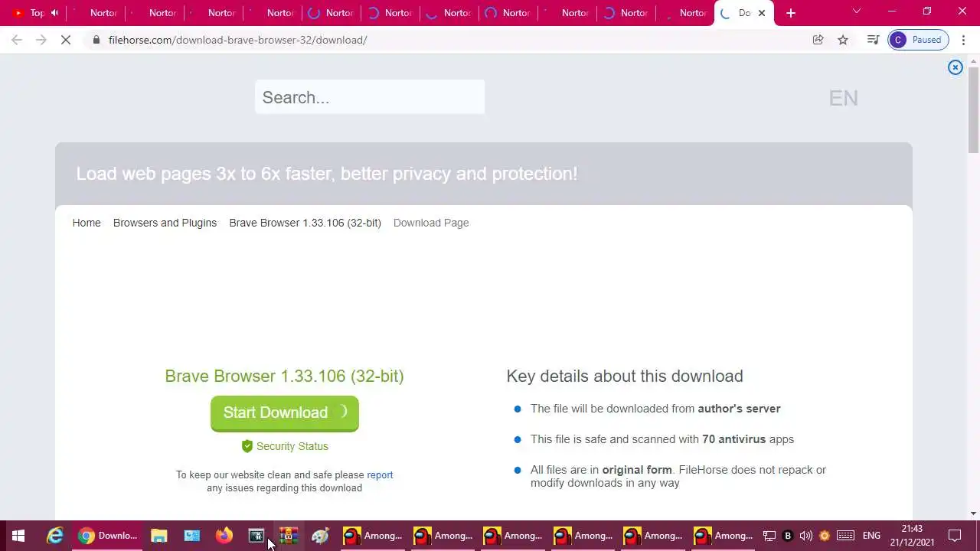Screen dimensions: 980x551
Task: Launch Firefox from taskbar
Action: [224, 536]
